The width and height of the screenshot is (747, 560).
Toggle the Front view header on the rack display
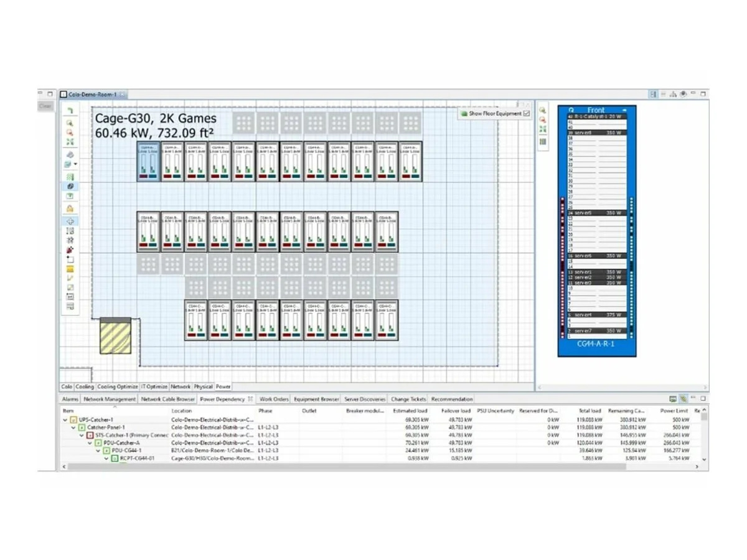(596, 110)
